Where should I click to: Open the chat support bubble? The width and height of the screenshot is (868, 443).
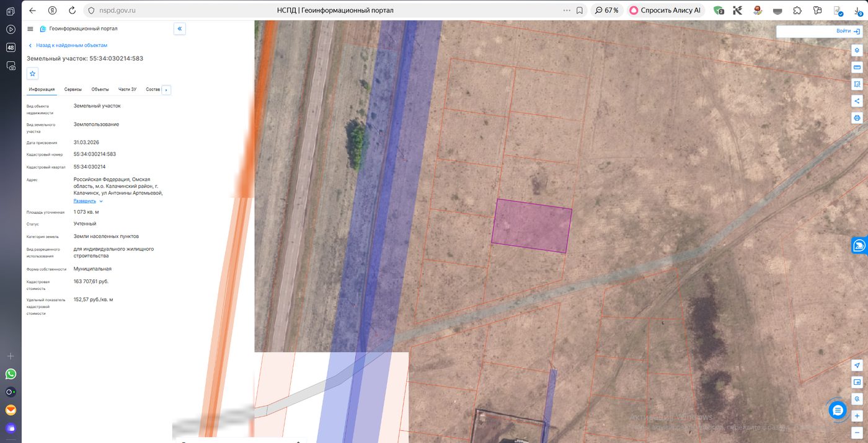pyautogui.click(x=838, y=410)
